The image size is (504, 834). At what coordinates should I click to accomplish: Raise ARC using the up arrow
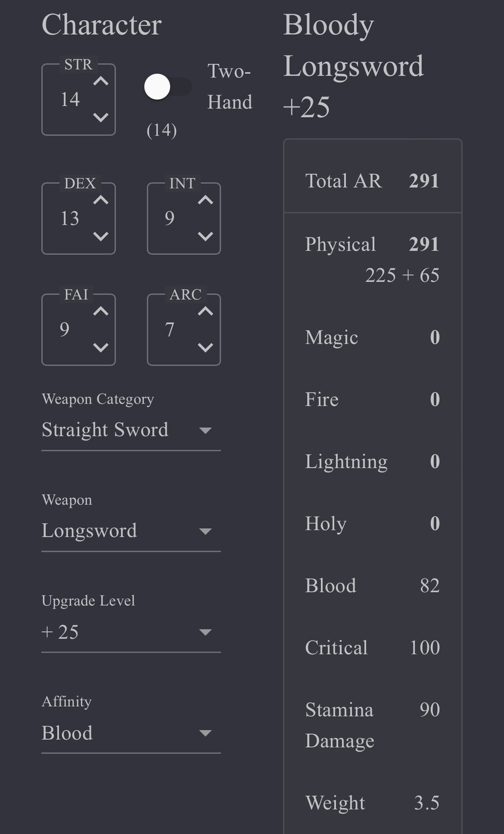click(206, 312)
